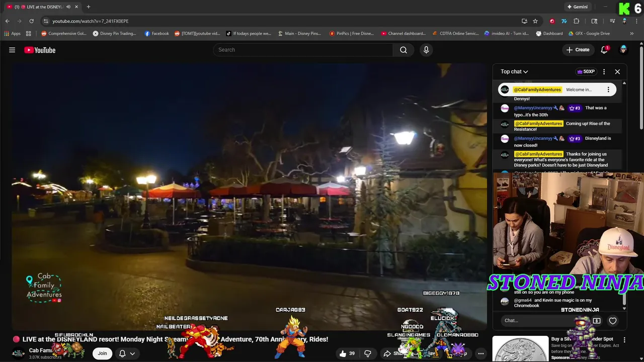
Task: Open the account avatar menu in YouTube header
Action: click(x=623, y=50)
